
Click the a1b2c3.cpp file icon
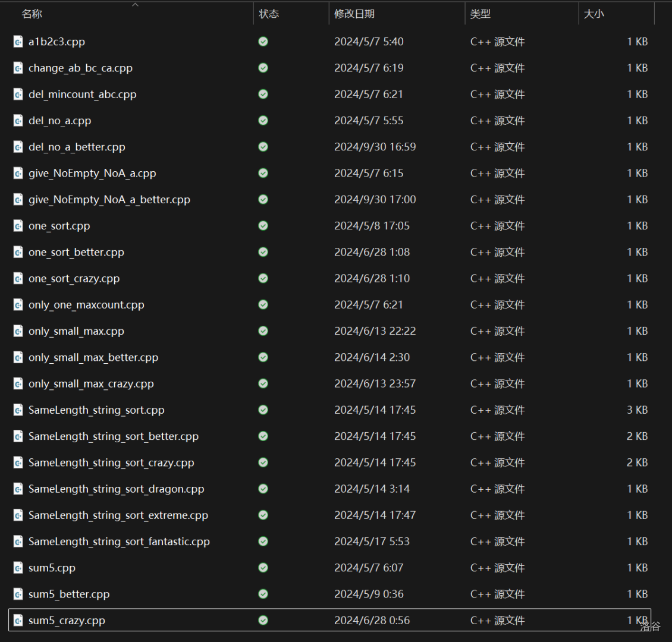point(18,42)
